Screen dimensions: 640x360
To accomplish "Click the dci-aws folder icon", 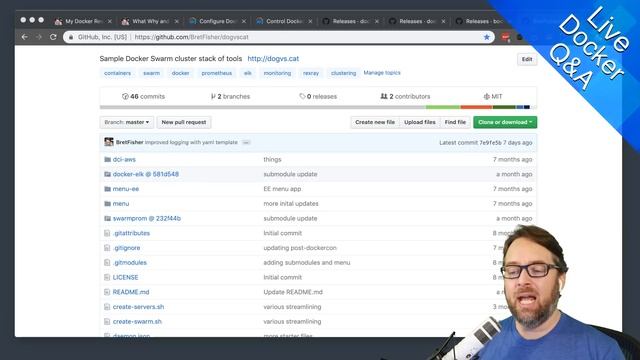I will (x=107, y=159).
